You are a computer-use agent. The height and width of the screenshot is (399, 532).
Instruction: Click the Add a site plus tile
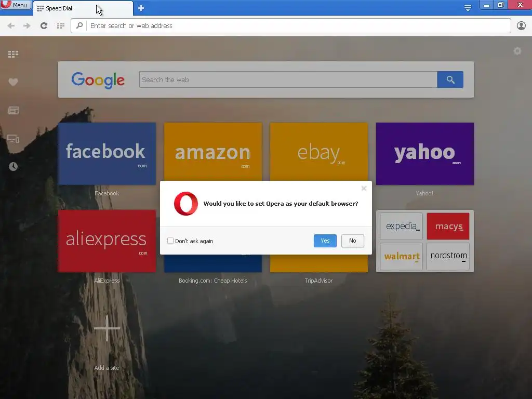click(107, 328)
